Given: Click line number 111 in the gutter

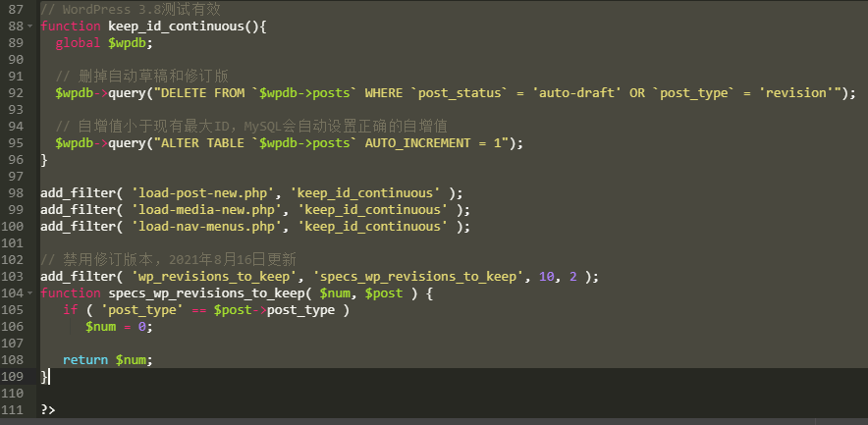Looking at the screenshot, I should (x=12, y=410).
